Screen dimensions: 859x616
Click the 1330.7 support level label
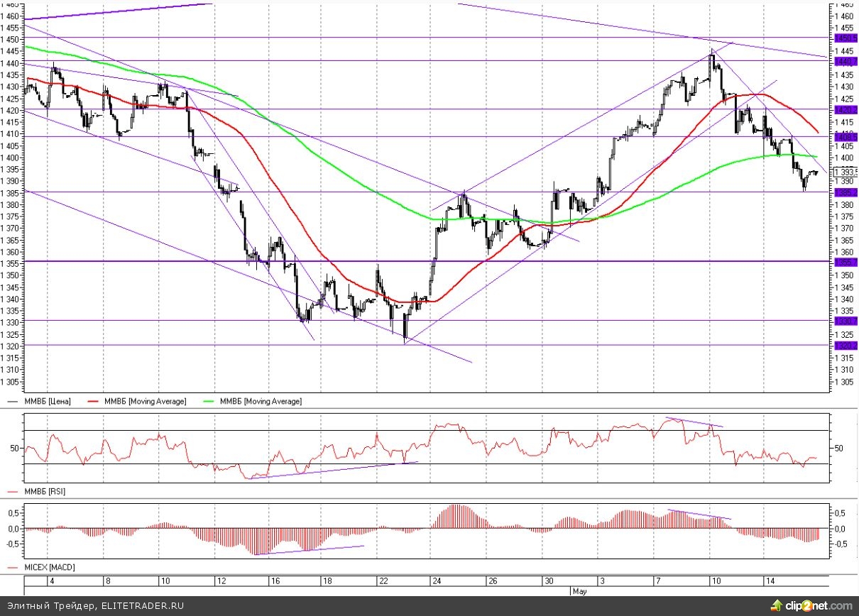pos(845,321)
